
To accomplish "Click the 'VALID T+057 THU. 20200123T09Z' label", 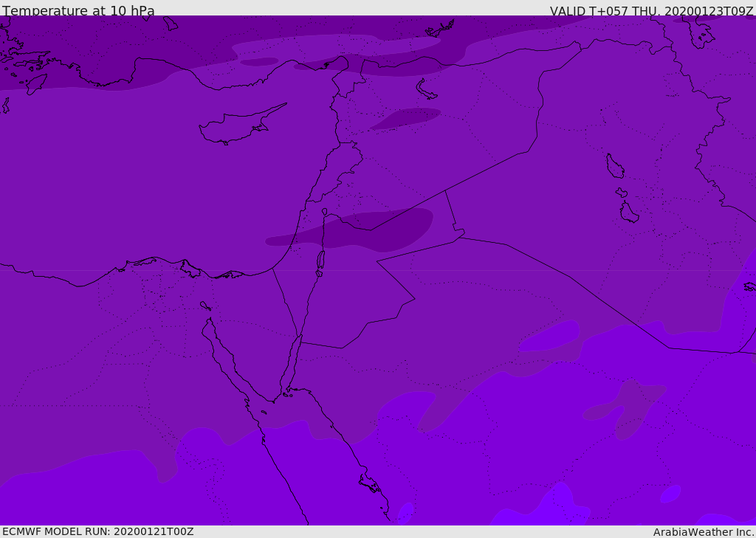I will 651,11.
